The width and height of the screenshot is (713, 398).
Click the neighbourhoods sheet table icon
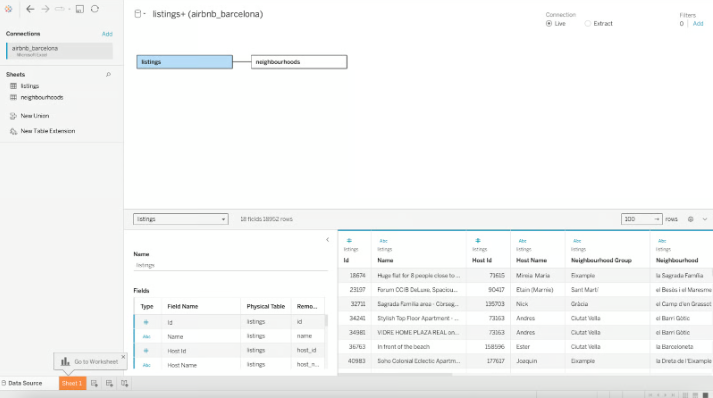13,97
